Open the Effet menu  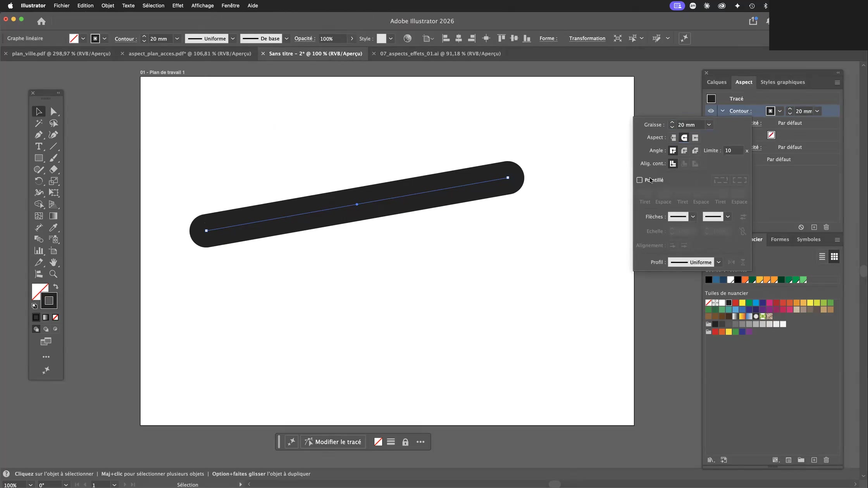[178, 6]
